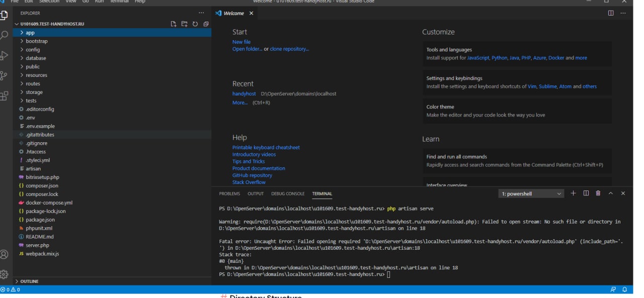Open the Extensions view
Image resolution: width=644 pixels, height=298 pixels.
coord(4,95)
